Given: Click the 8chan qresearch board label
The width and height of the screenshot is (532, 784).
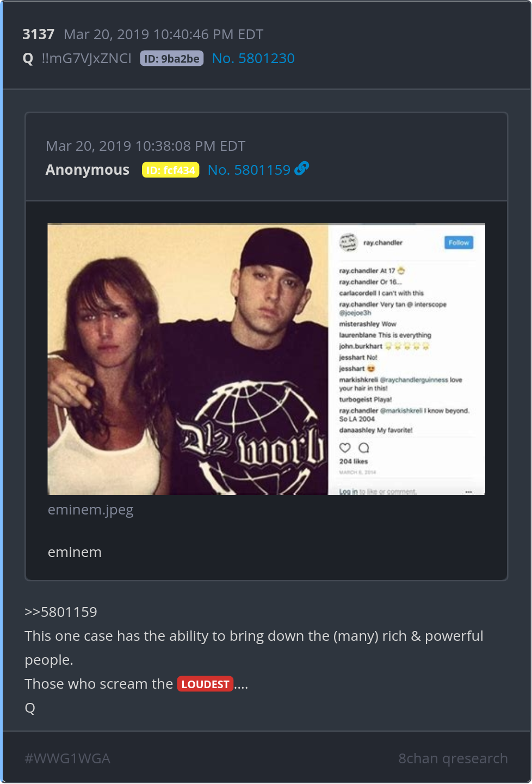Looking at the screenshot, I should [x=453, y=758].
